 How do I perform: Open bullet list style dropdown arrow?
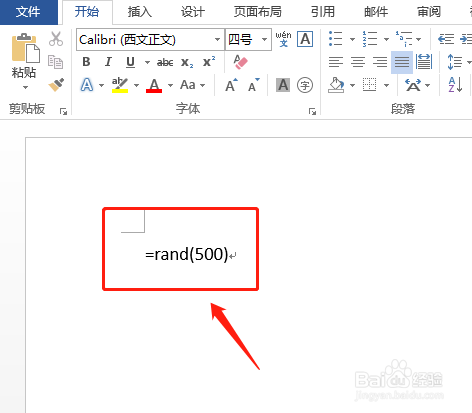click(352, 39)
